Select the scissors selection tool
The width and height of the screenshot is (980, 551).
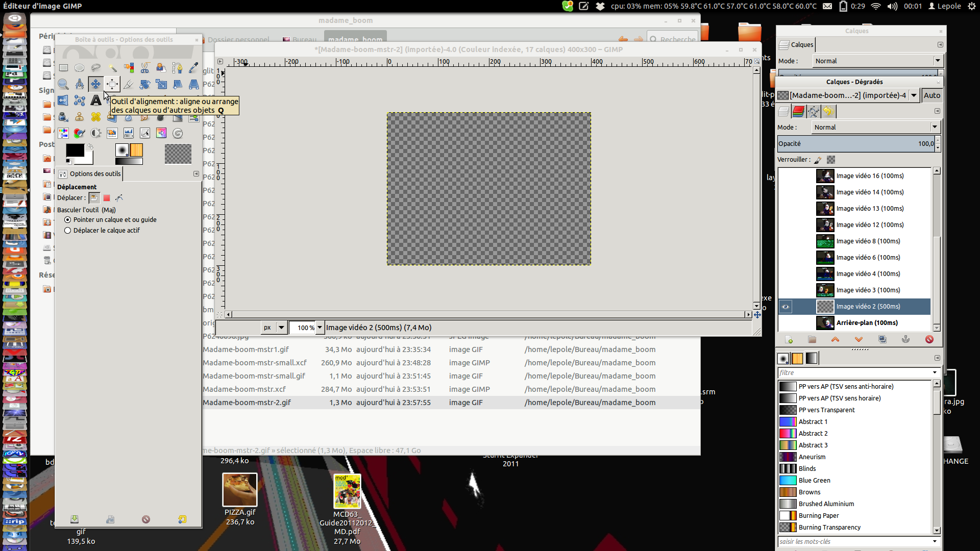pyautogui.click(x=145, y=68)
